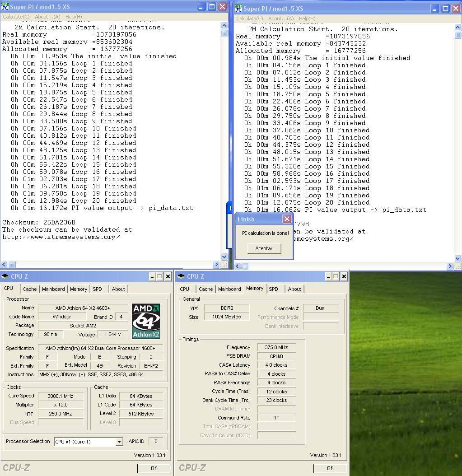The width and height of the screenshot is (462, 476).
Task: Click the Core Speed value 3000.1 MHz
Action: click(61, 396)
